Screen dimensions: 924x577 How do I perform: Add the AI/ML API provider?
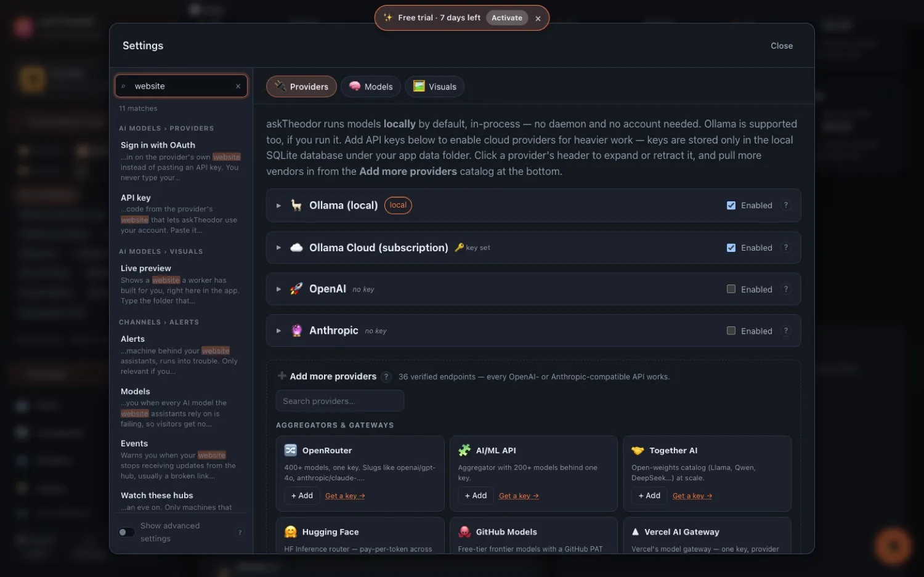pos(476,496)
